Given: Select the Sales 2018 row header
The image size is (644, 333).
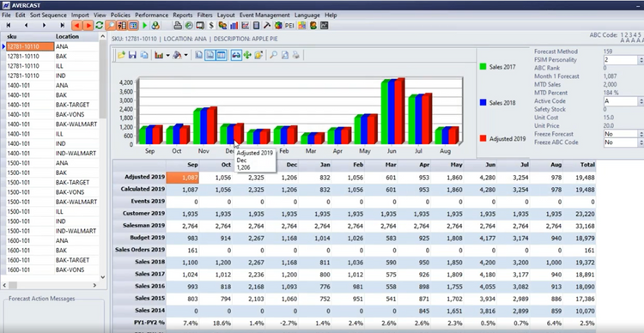Looking at the screenshot, I should [x=140, y=262].
